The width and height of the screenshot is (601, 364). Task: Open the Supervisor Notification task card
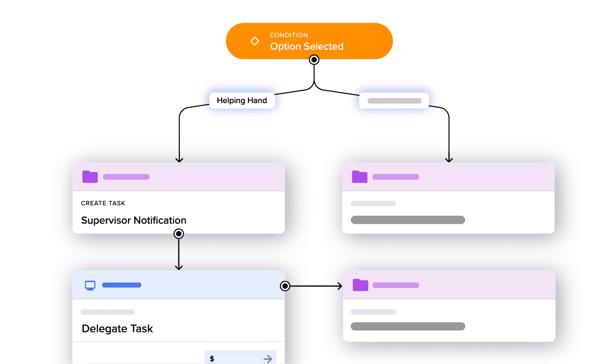click(179, 197)
